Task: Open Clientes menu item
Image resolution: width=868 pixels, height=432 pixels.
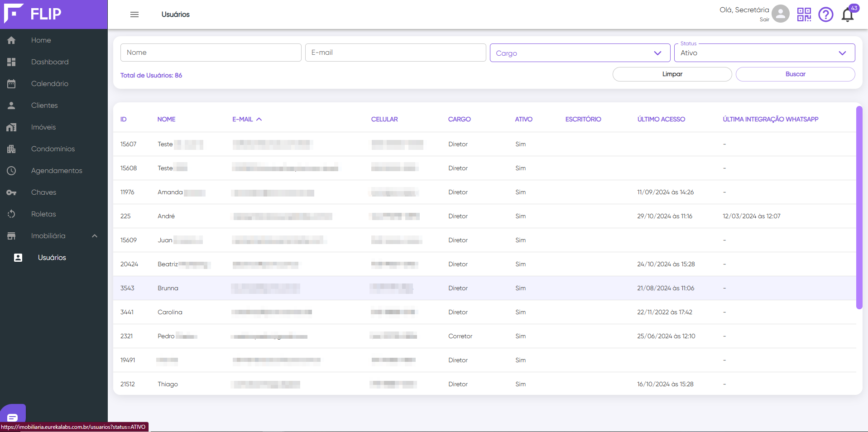Action: tap(44, 106)
